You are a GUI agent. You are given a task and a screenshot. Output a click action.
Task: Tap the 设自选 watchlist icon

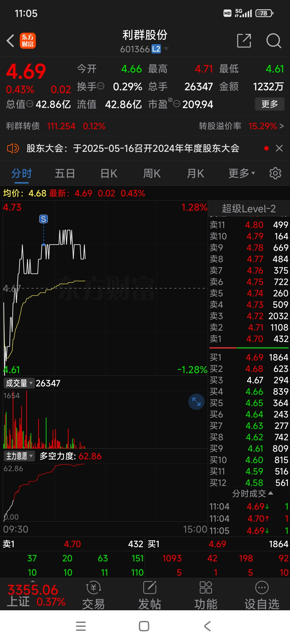pyautogui.click(x=262, y=595)
